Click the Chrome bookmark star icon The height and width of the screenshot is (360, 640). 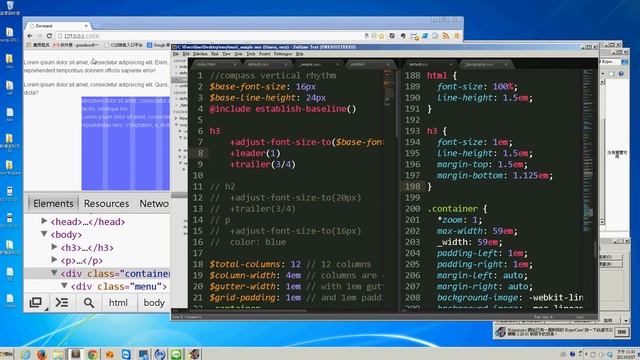pyautogui.click(x=382, y=36)
